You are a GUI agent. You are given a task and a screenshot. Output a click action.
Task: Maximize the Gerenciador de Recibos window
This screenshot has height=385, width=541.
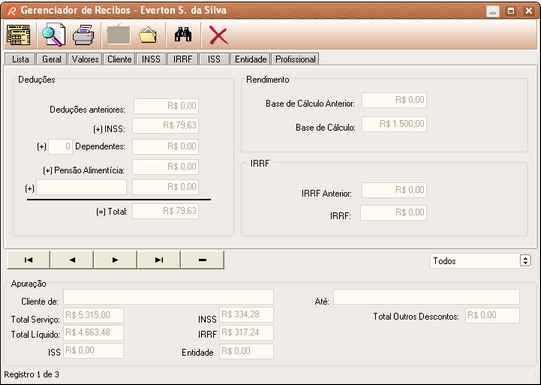click(x=511, y=11)
